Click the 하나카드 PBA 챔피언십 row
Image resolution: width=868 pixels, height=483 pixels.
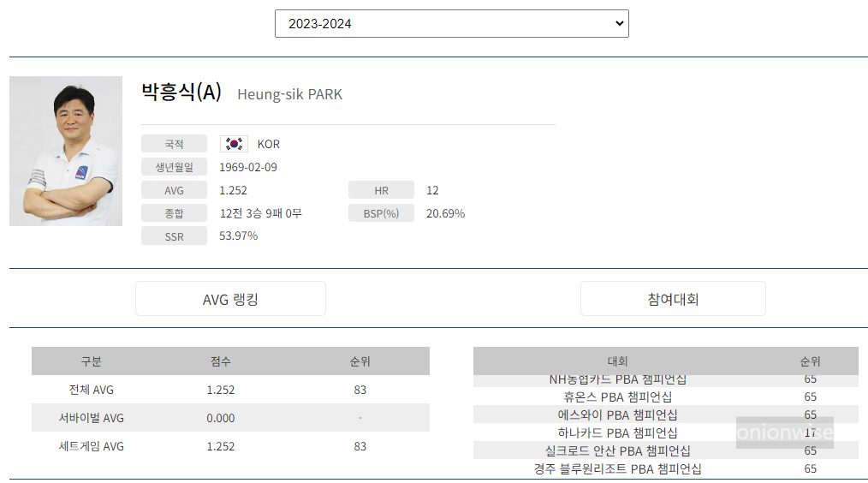(665, 432)
